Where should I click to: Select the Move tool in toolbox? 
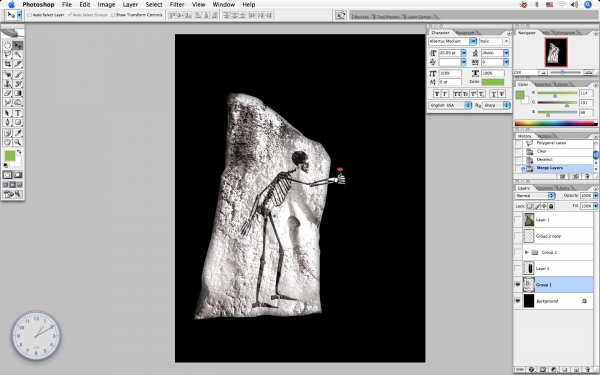[18, 46]
